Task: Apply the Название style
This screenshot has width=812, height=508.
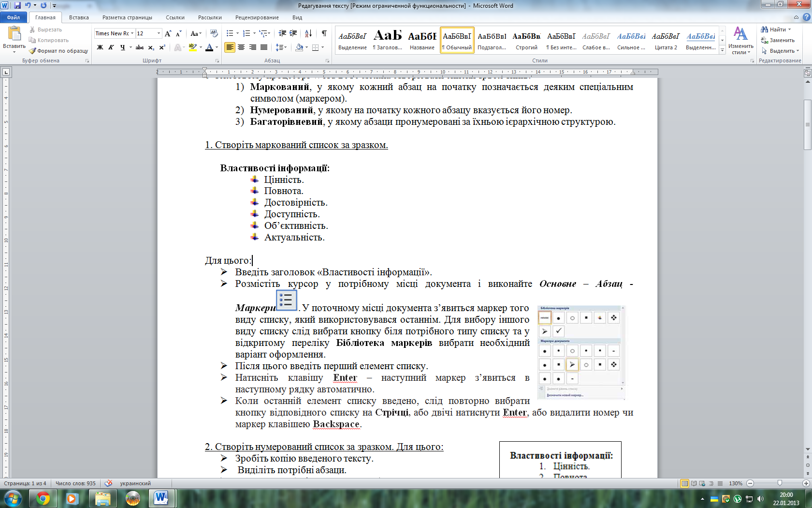Action: pos(422,40)
